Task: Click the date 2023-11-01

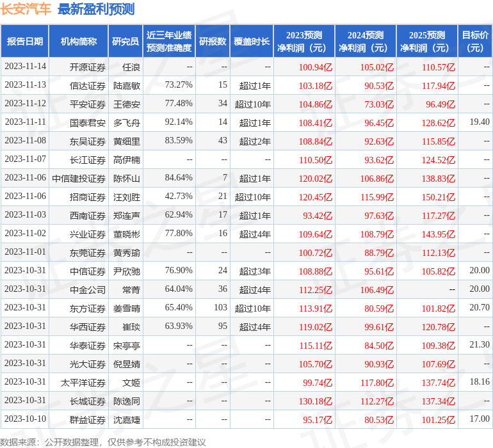Action: pos(25,252)
